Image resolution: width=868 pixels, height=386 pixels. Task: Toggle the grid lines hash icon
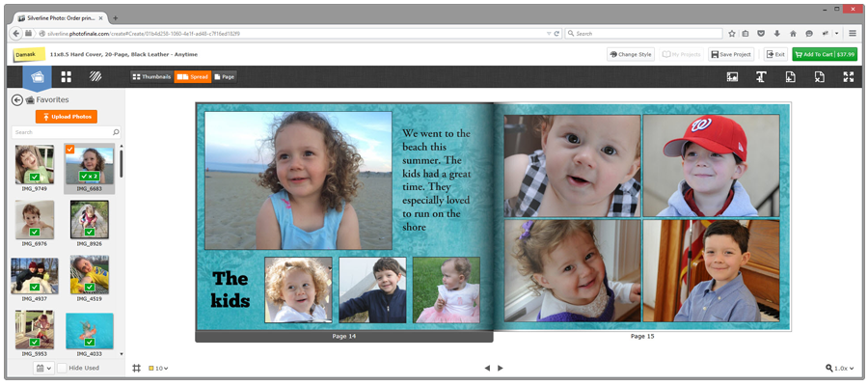[x=136, y=368]
